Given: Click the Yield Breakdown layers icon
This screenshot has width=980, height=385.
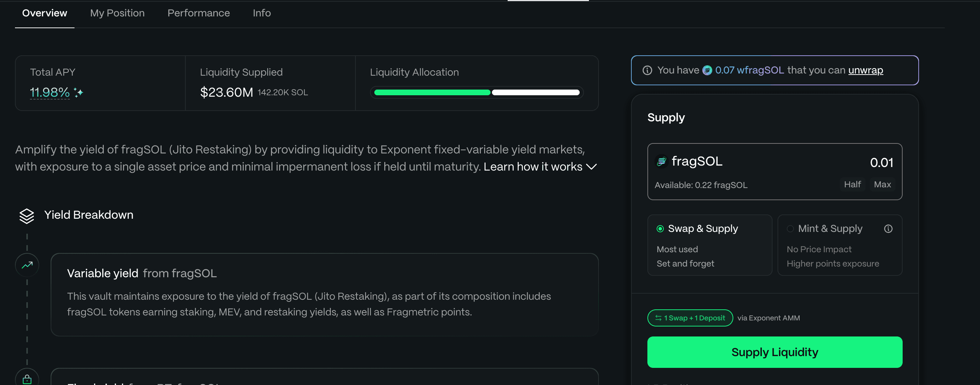Looking at the screenshot, I should click(x=27, y=216).
